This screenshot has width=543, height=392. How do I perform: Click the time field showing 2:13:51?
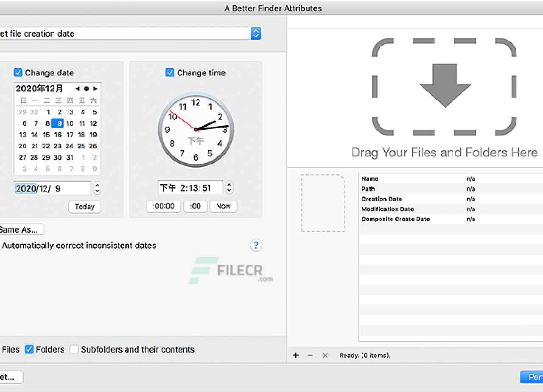(190, 188)
